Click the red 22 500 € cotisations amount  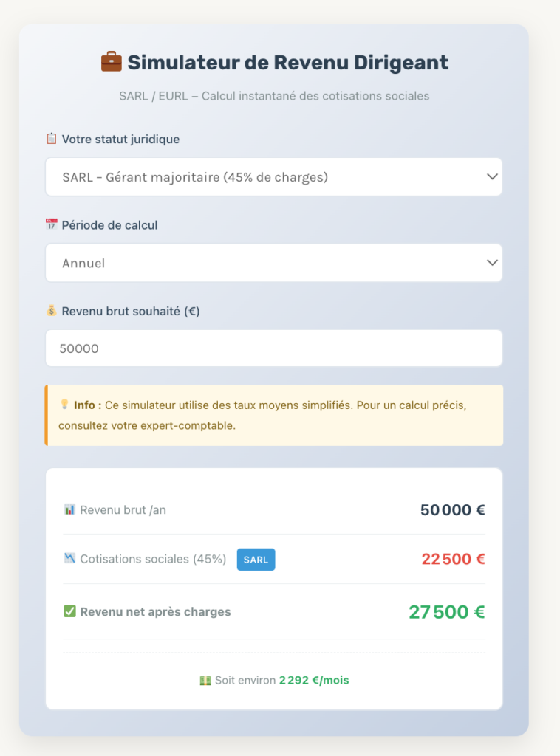pos(454,559)
